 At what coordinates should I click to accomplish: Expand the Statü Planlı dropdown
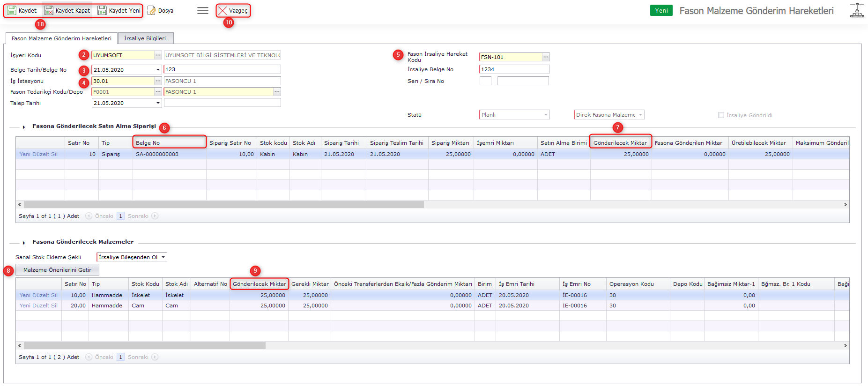pos(546,115)
